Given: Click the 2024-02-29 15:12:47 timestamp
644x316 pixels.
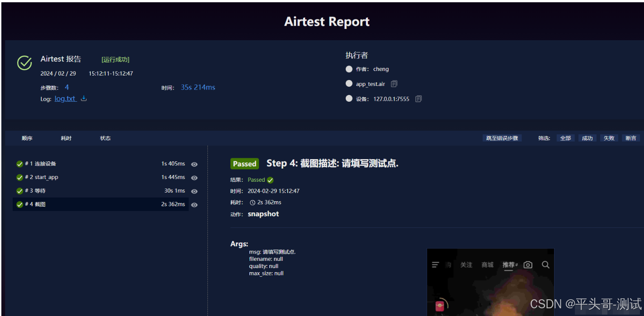Looking at the screenshot, I should coord(273,191).
